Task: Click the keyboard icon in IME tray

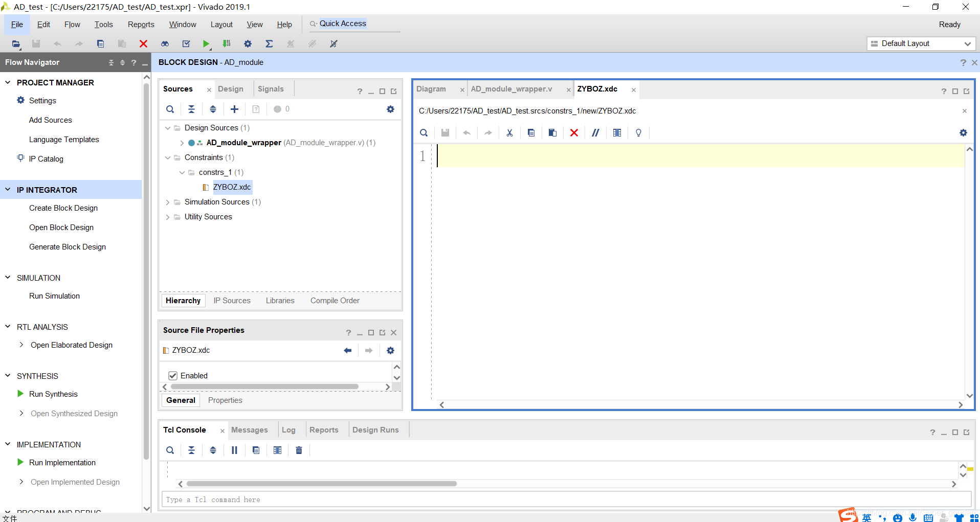Action: [928, 518]
